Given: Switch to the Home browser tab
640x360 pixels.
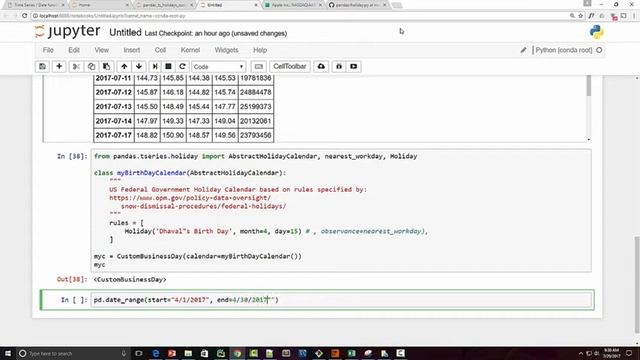Looking at the screenshot, I should pyautogui.click(x=100, y=5).
